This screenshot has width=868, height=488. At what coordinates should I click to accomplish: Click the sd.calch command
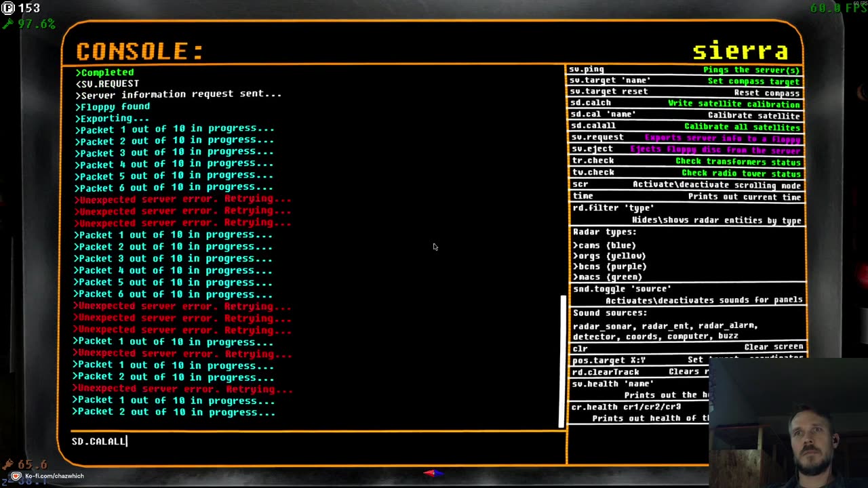tap(591, 103)
